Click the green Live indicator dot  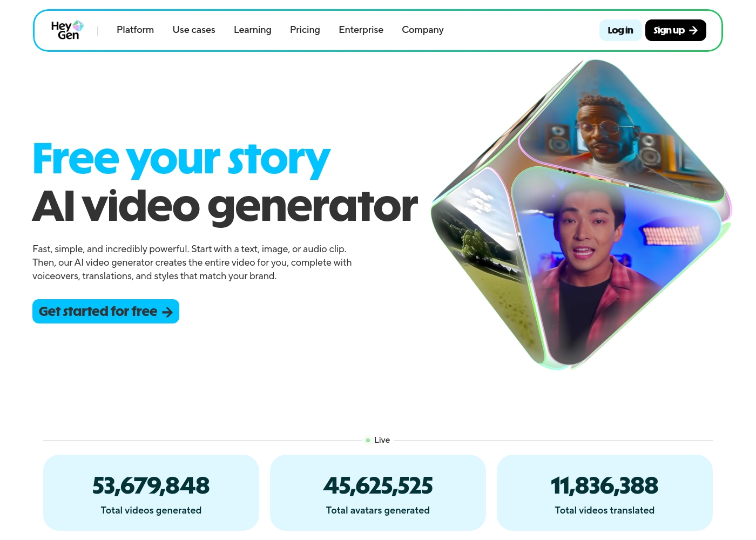tap(368, 440)
